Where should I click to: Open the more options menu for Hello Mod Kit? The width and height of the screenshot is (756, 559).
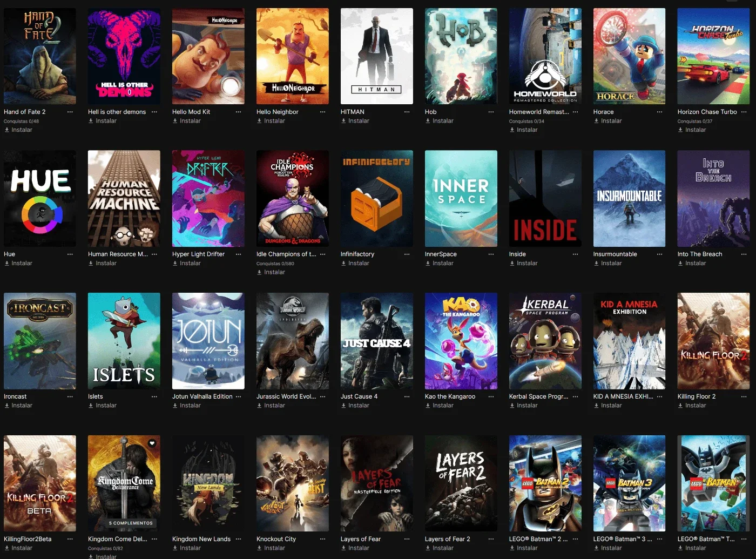(x=239, y=112)
